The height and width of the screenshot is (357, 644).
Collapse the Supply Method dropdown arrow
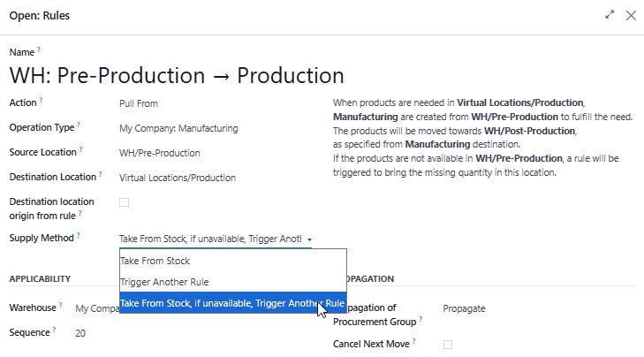pos(309,239)
